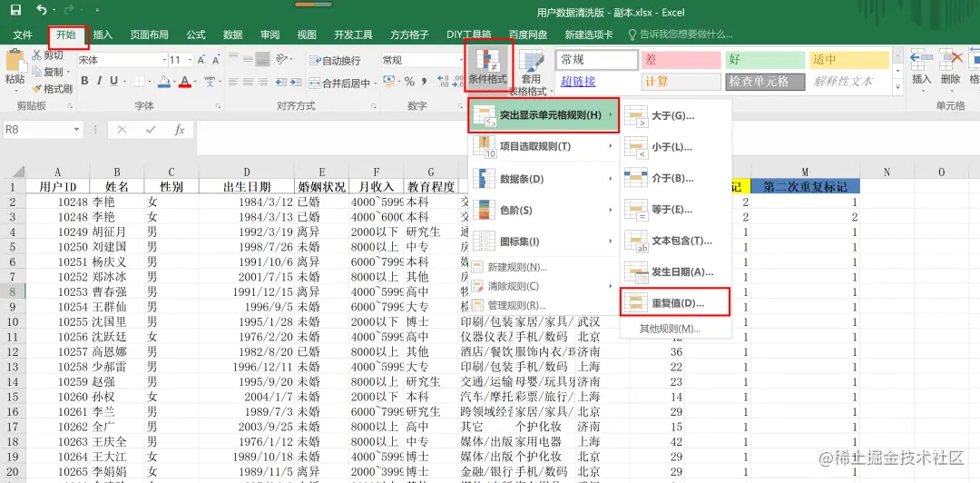Click the Undo arrow icon

pyautogui.click(x=41, y=10)
